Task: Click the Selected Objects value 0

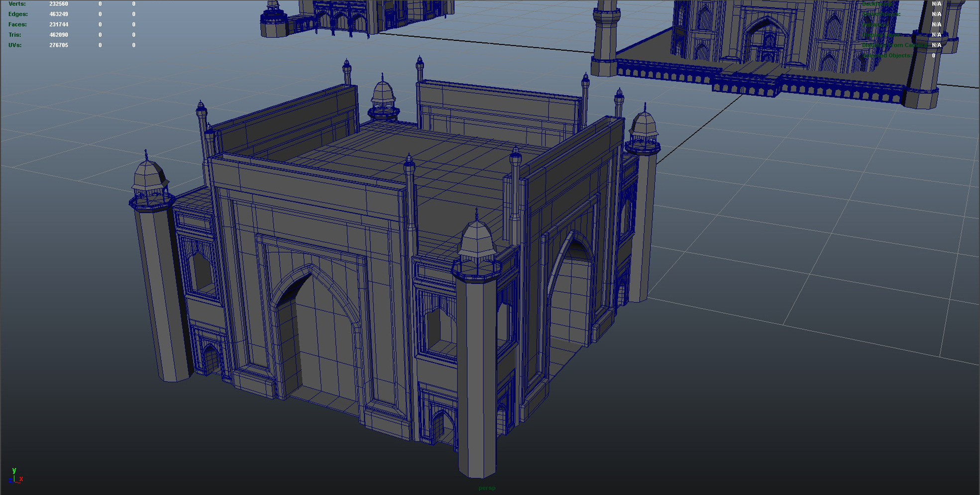Action: pos(934,55)
